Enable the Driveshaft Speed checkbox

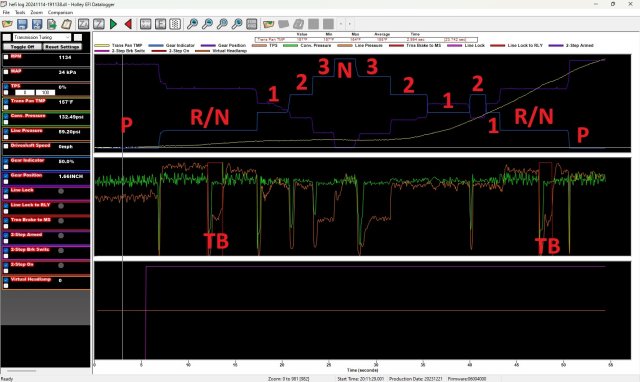pos(6,146)
